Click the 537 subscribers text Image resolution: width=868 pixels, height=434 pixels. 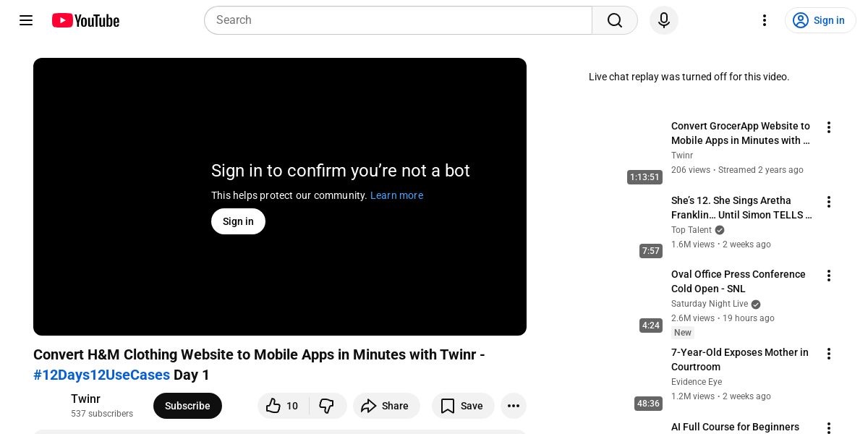[x=102, y=414]
